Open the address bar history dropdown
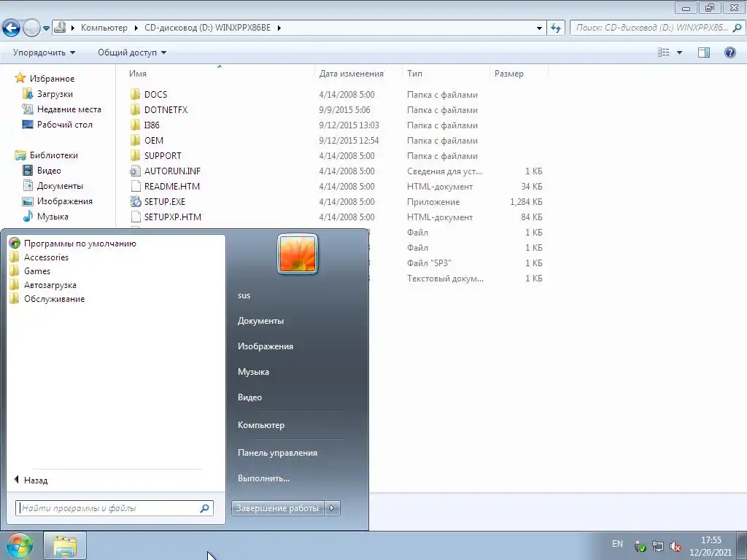The width and height of the screenshot is (747, 560). [539, 28]
